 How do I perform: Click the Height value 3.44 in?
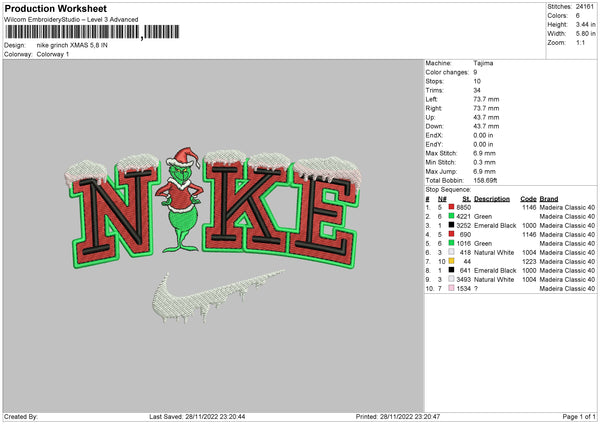click(585, 24)
